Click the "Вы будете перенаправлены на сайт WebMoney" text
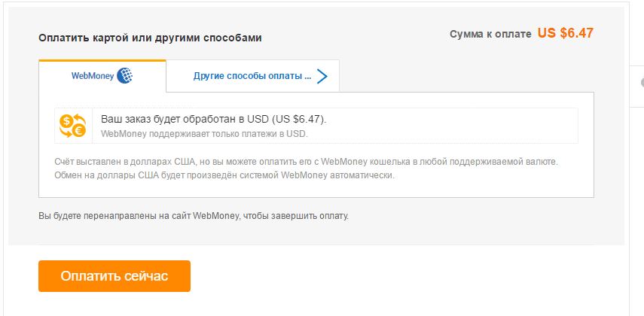The height and width of the screenshot is (316, 644). point(194,216)
